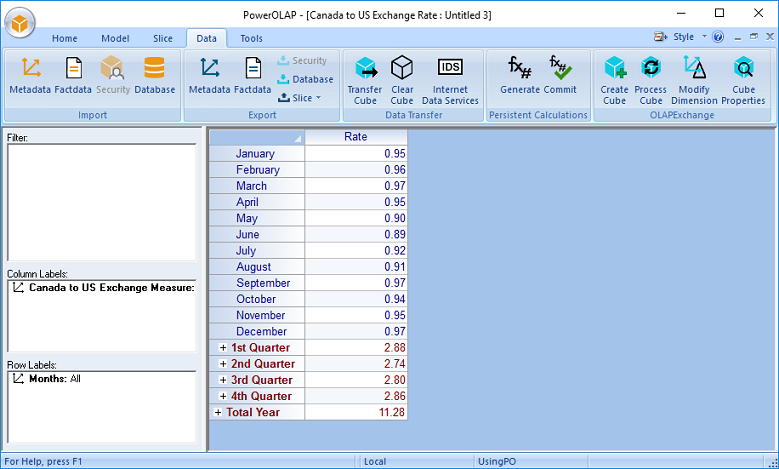Click the grid corner select-all cell

257,137
